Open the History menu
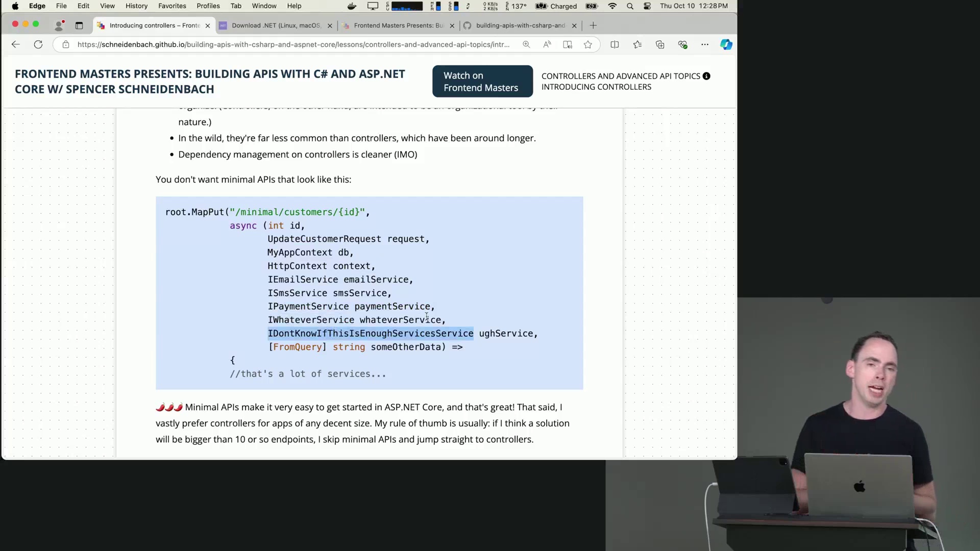980x551 pixels. [x=136, y=6]
